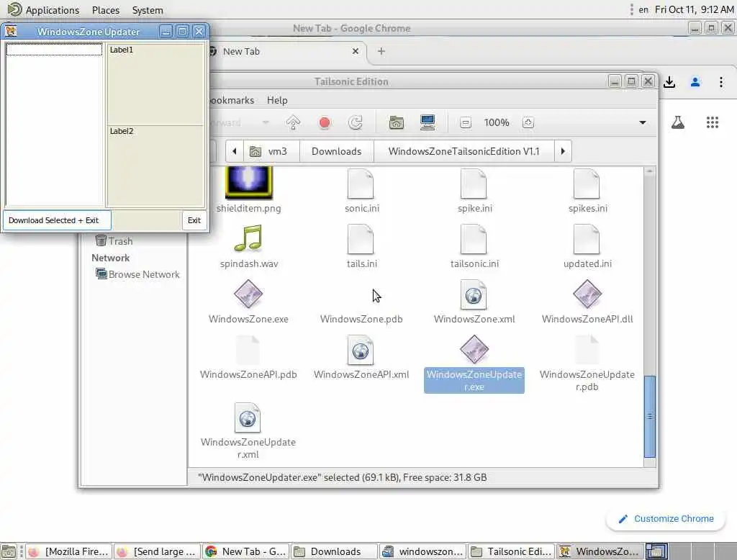Select the WindowsZoneAPI.dll file icon
737x560 pixels.
point(587,294)
